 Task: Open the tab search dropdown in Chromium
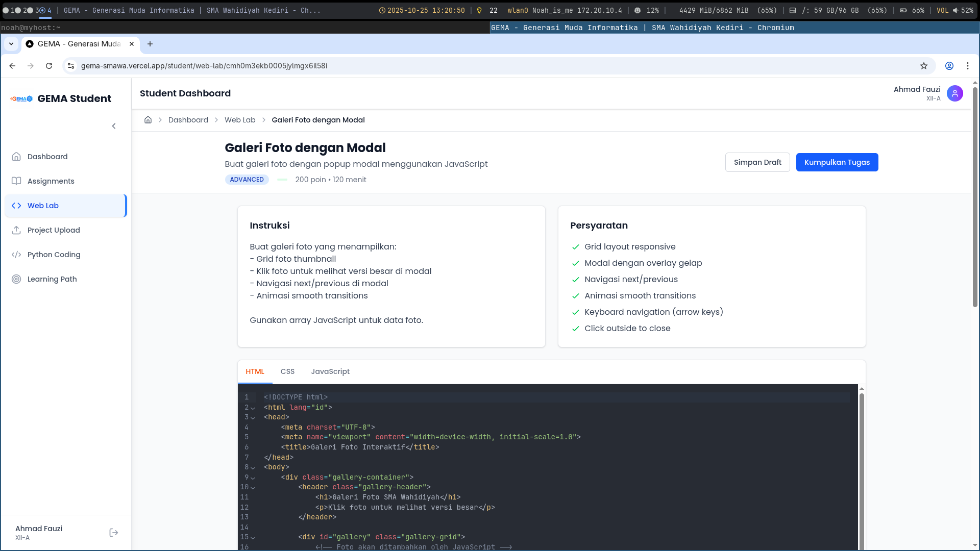[11, 44]
